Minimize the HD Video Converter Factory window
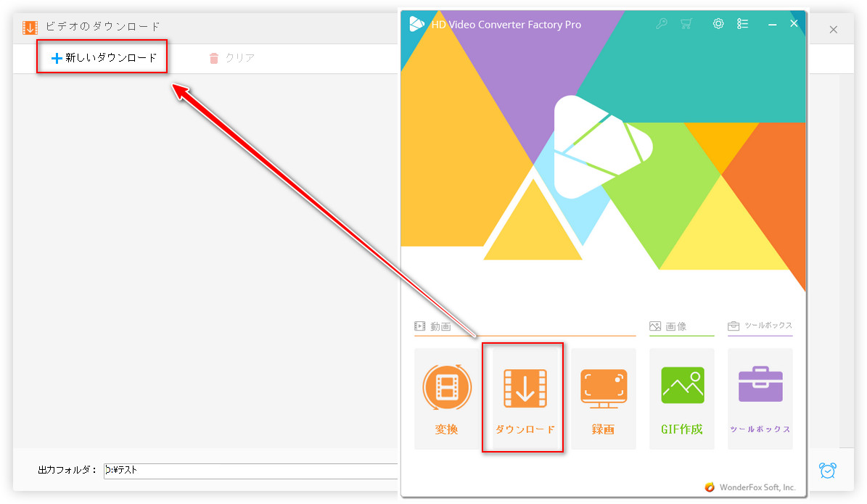This screenshot has width=867, height=504. [773, 25]
